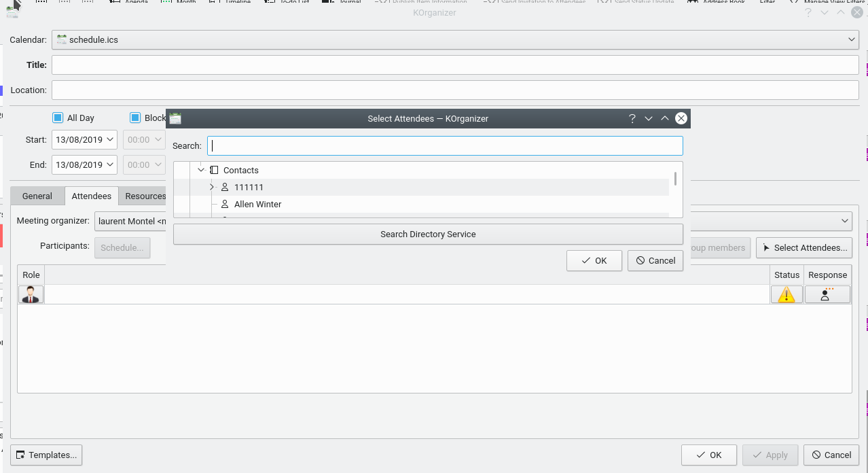Open the End date picker dropdown
The width and height of the screenshot is (868, 473).
click(111, 165)
